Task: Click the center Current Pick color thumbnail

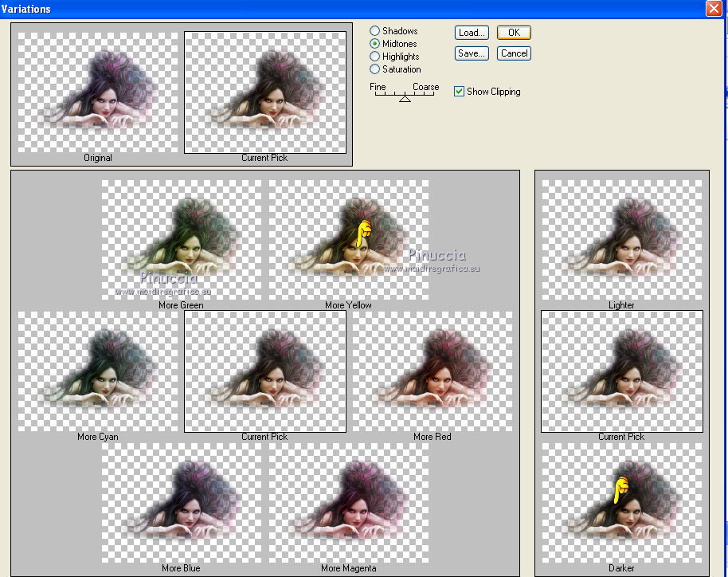Action: [x=265, y=371]
